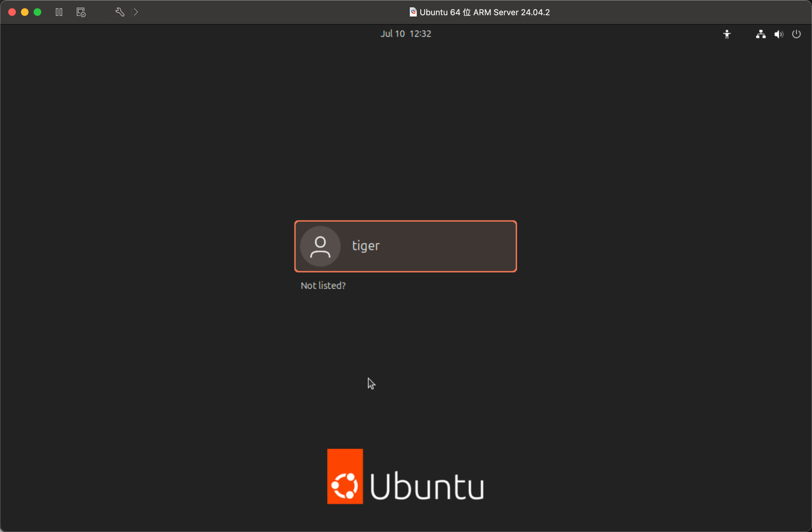Minimize the VM window yellow button
This screenshot has height=532, width=812.
point(24,12)
